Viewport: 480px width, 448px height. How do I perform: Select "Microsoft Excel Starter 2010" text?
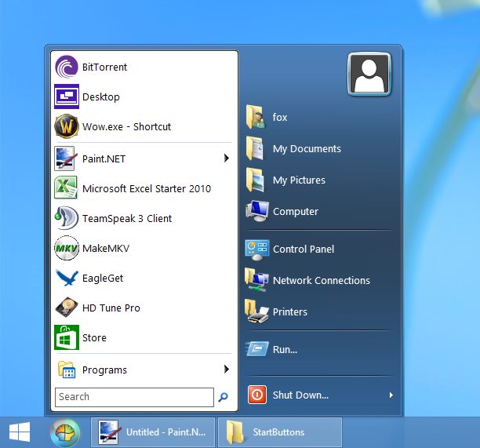coord(147,188)
